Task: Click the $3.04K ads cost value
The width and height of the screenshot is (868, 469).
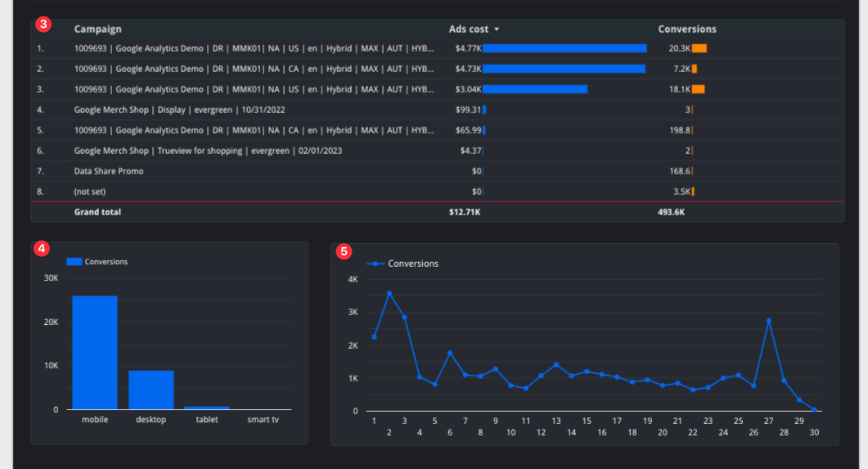Action: click(468, 89)
